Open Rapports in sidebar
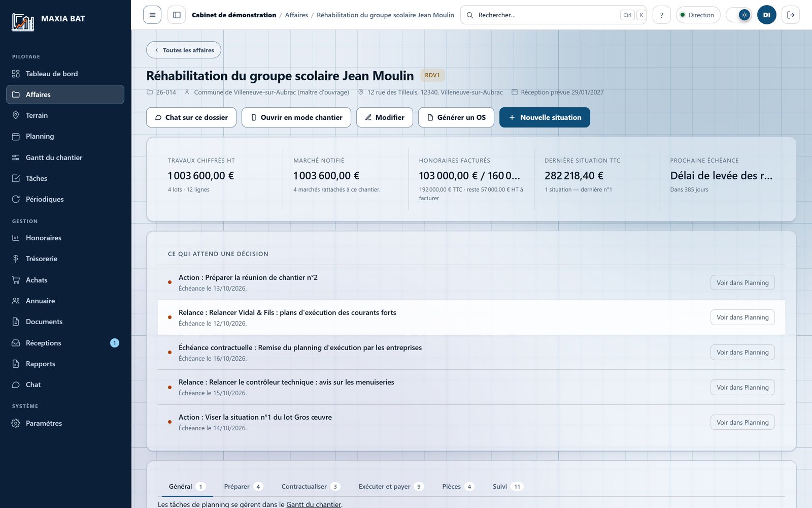812x508 pixels. coord(65,364)
